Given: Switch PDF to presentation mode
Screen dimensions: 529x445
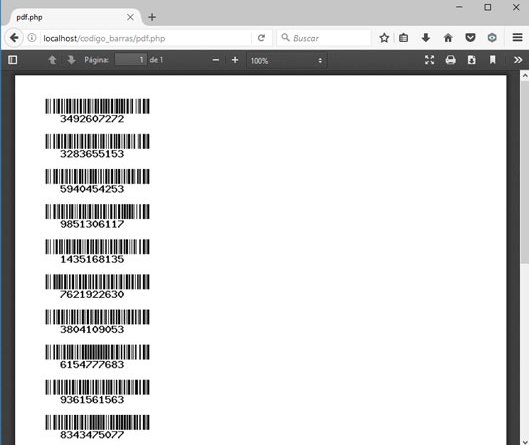Looking at the screenshot, I should coord(429,60).
